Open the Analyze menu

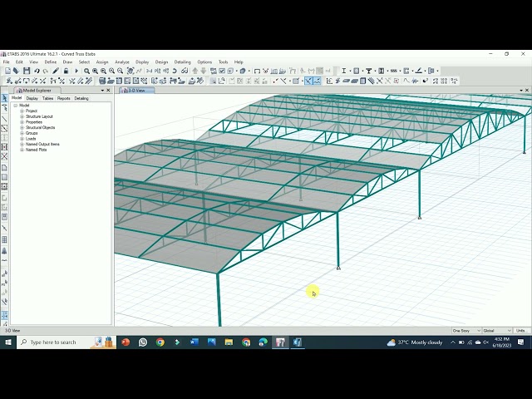(x=122, y=62)
